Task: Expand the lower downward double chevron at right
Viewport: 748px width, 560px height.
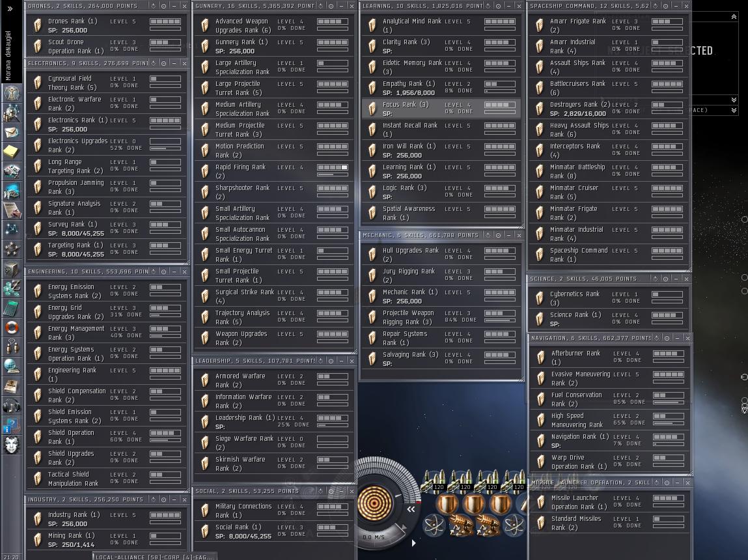Action: pos(734,110)
